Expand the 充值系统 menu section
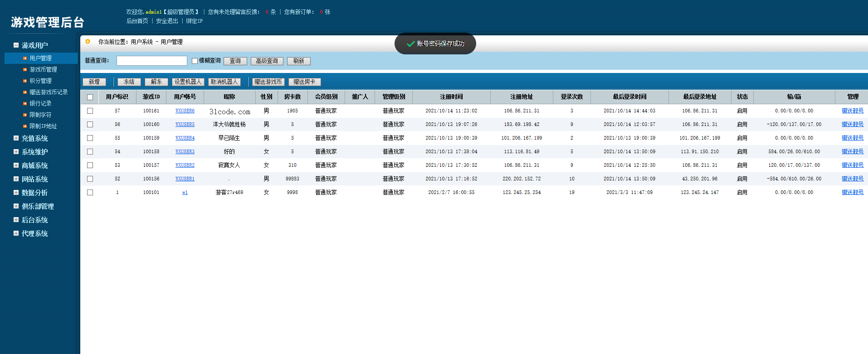Image resolution: width=868 pixels, height=354 pixels. pyautogui.click(x=16, y=138)
